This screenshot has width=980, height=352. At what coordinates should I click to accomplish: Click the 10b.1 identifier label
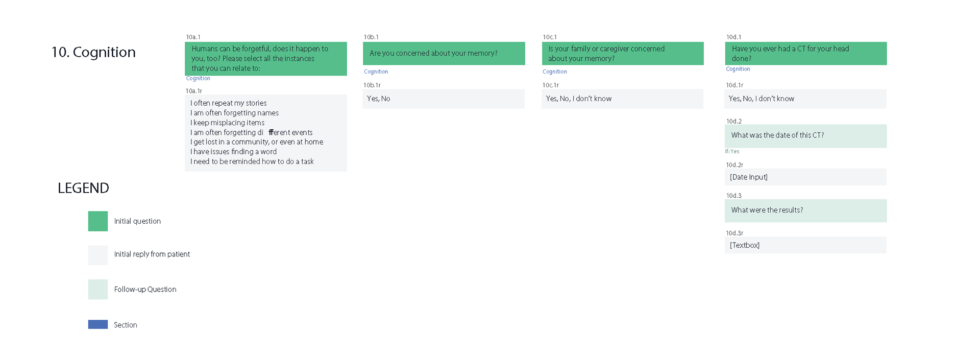coord(371,37)
